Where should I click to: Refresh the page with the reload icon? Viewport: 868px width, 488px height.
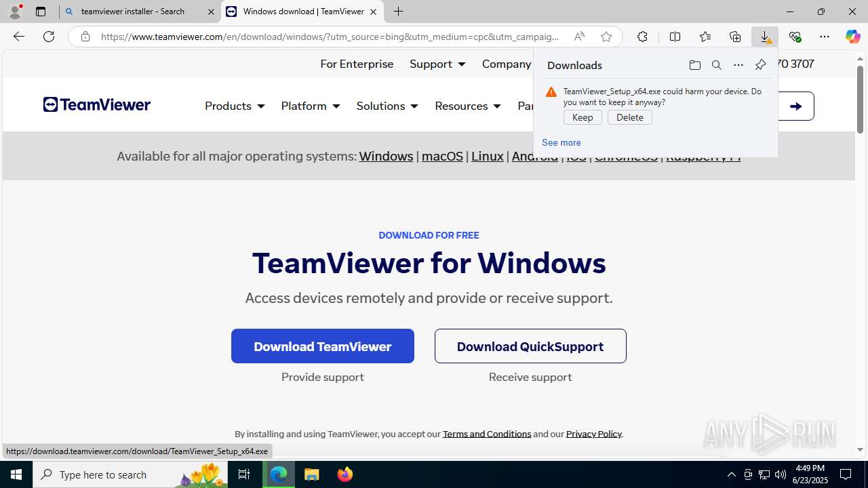[x=49, y=37]
